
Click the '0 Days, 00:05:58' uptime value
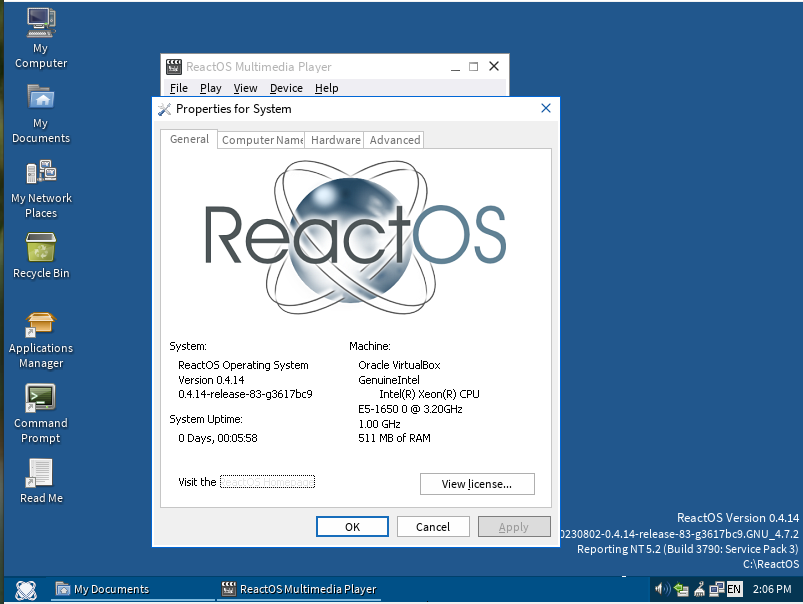[218, 438]
